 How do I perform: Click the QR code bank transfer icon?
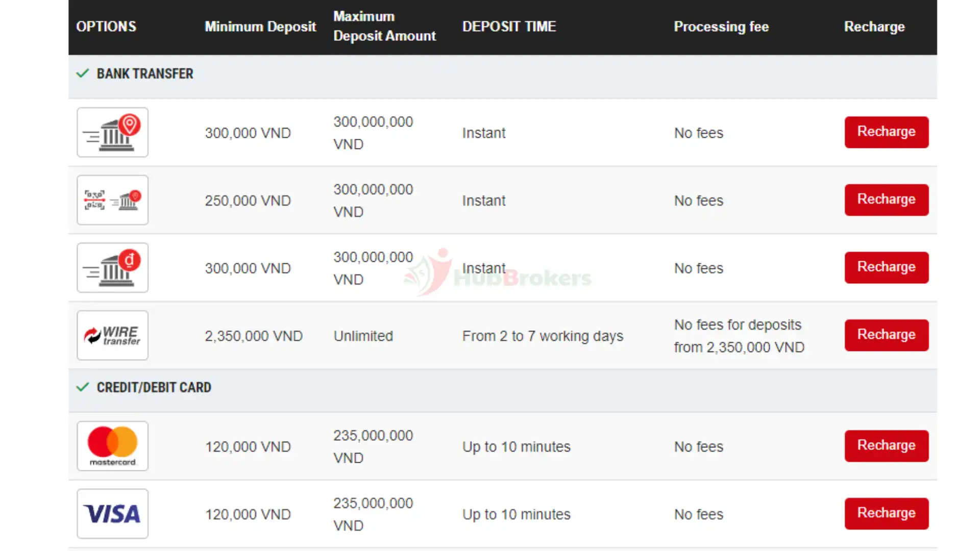pos(112,200)
